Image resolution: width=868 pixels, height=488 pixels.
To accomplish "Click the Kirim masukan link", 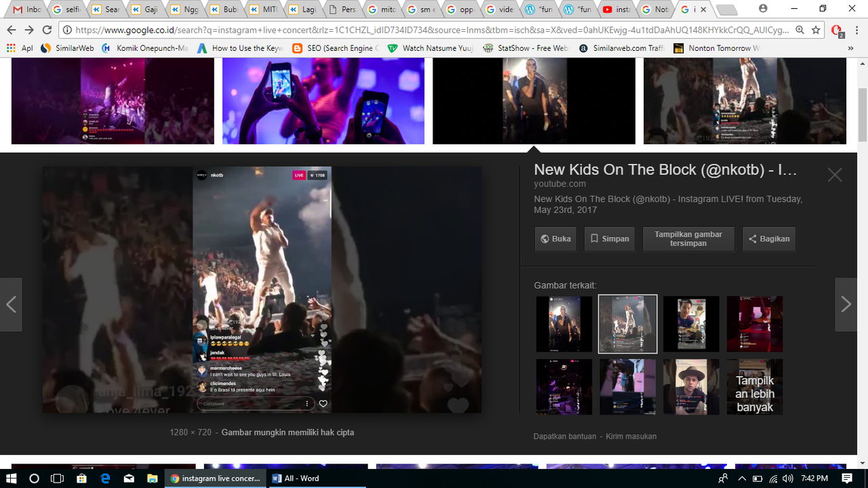I will point(631,436).
